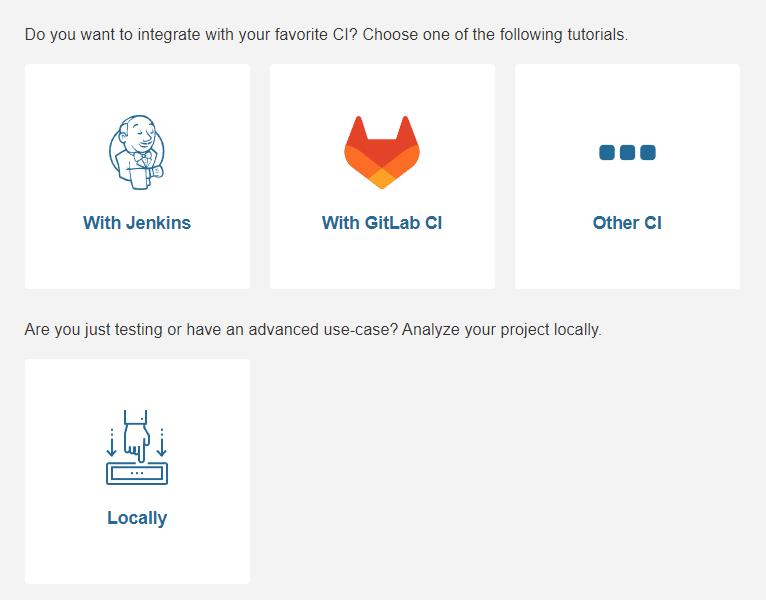The height and width of the screenshot is (600, 766).
Task: Click the bow tie on the Jenkins butler
Action: pos(143,157)
